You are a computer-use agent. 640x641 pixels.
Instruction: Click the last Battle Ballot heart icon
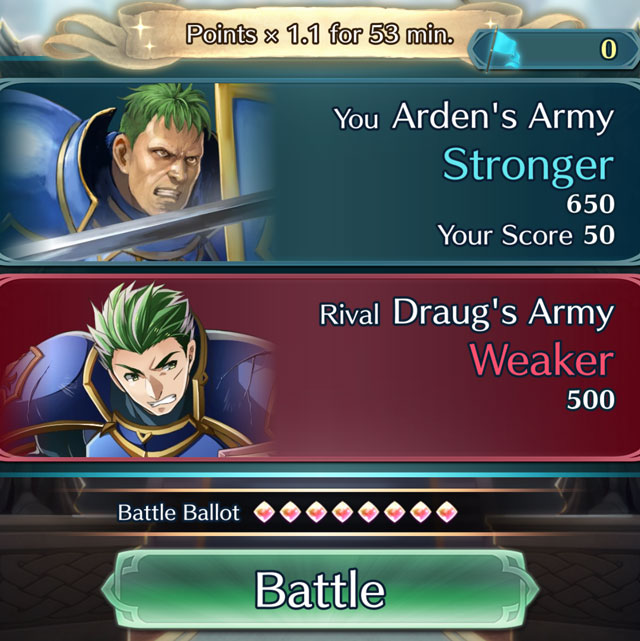point(447,512)
